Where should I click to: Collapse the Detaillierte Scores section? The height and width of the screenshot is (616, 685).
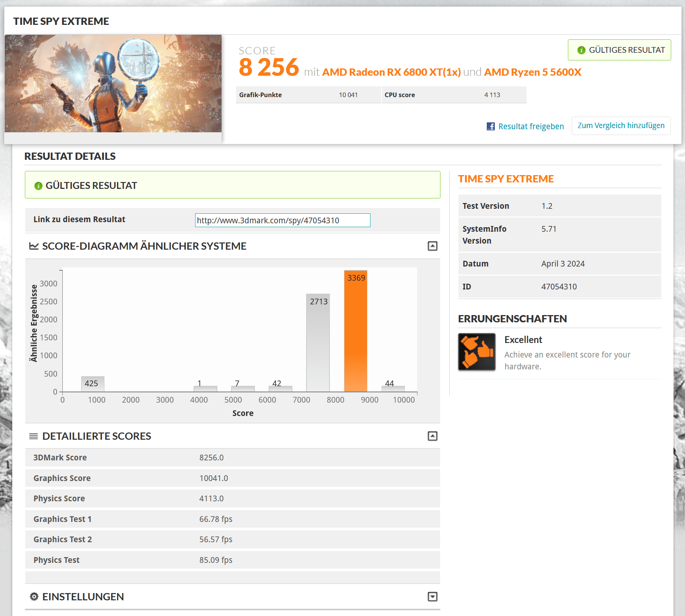(x=432, y=436)
